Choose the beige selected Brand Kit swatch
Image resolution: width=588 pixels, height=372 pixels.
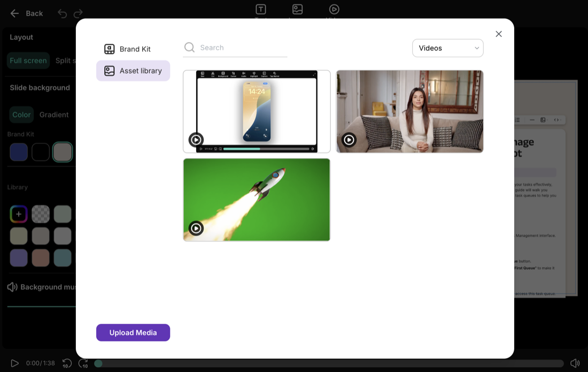(x=62, y=152)
